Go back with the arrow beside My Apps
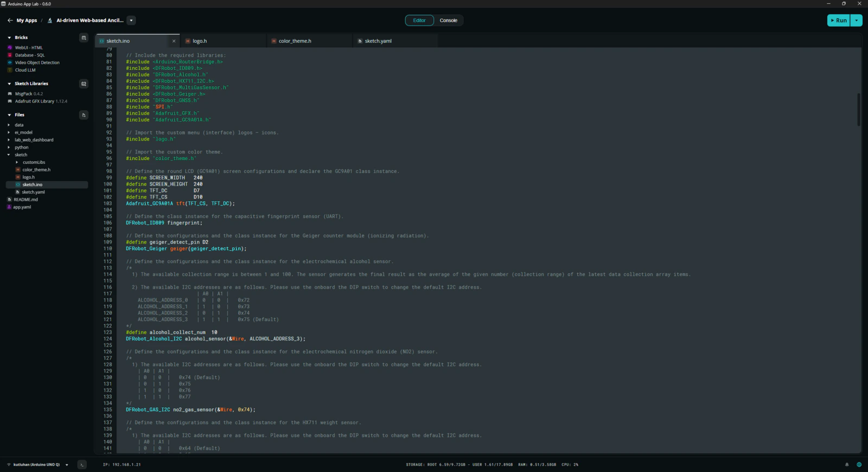The image size is (868, 472). pos(10,21)
